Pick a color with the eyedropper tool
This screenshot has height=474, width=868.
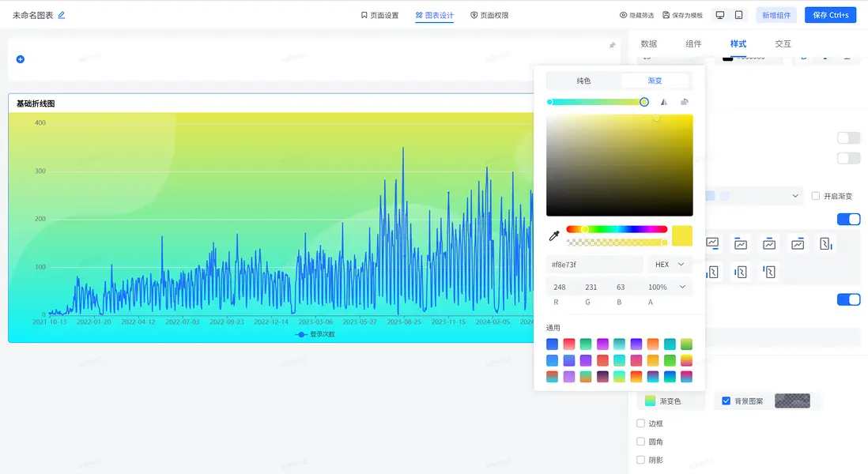tap(554, 235)
